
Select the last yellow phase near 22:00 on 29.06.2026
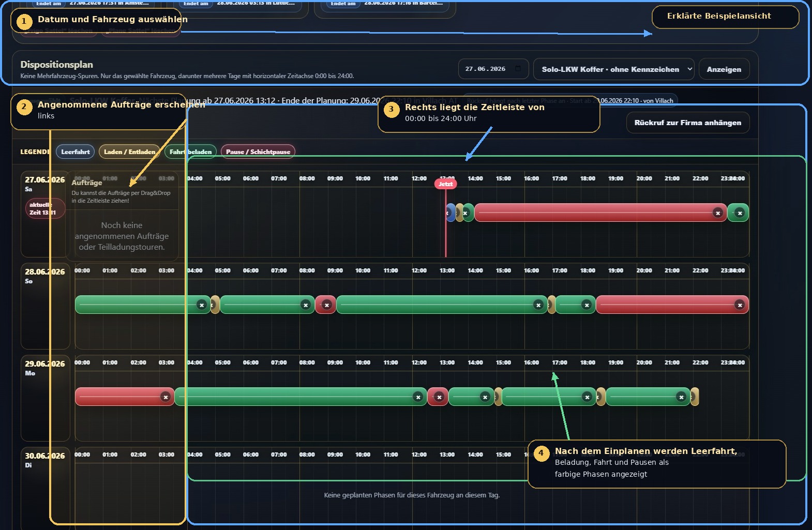pyautogui.click(x=695, y=397)
